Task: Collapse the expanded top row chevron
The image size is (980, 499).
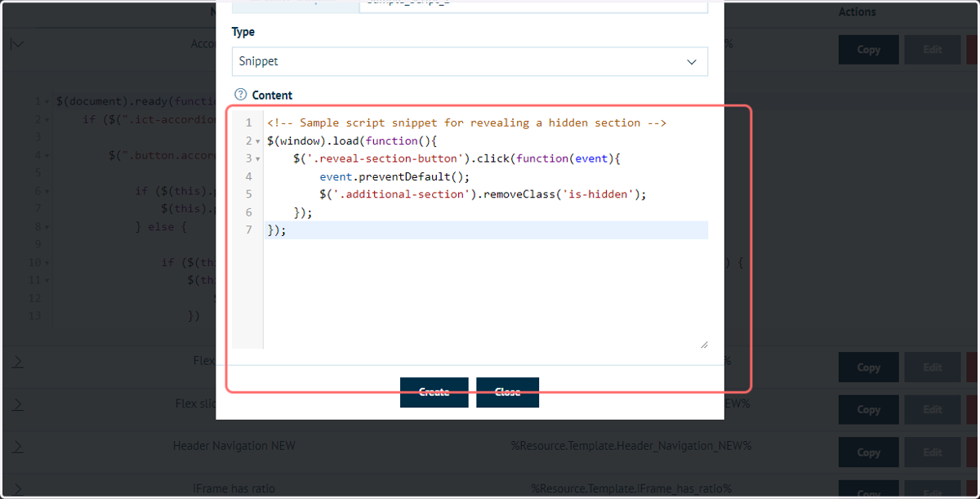Action: (x=17, y=44)
